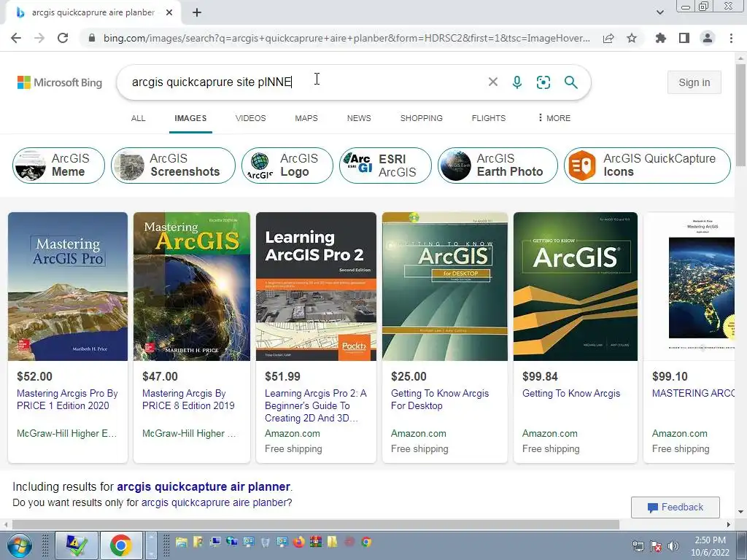The width and height of the screenshot is (747, 560).
Task: Open the FLIGHTS tab
Action: click(489, 118)
